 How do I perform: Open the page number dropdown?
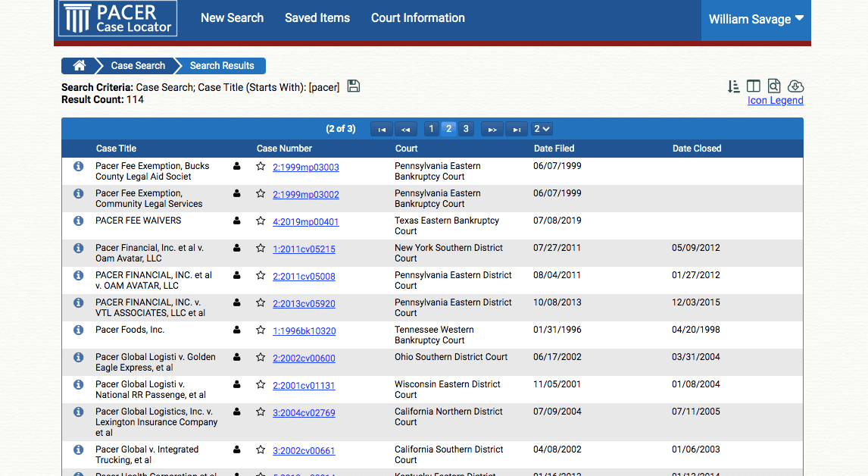click(x=542, y=129)
